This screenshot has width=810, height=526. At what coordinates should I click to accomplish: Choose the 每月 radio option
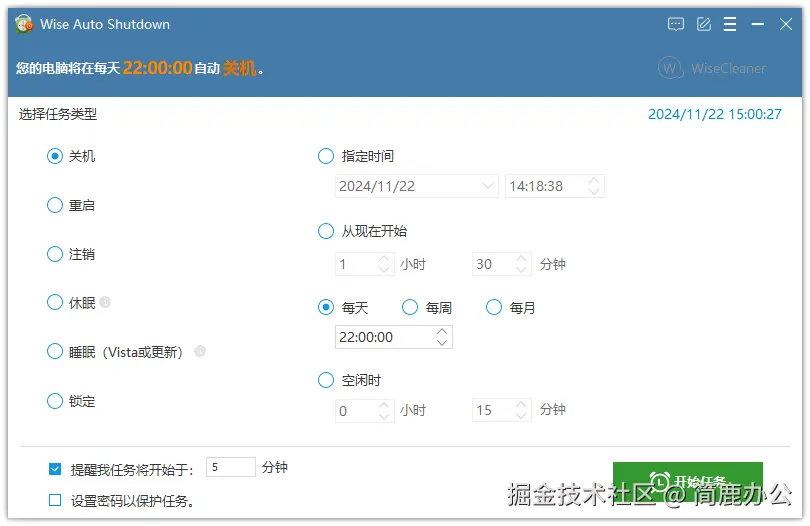tap(494, 307)
